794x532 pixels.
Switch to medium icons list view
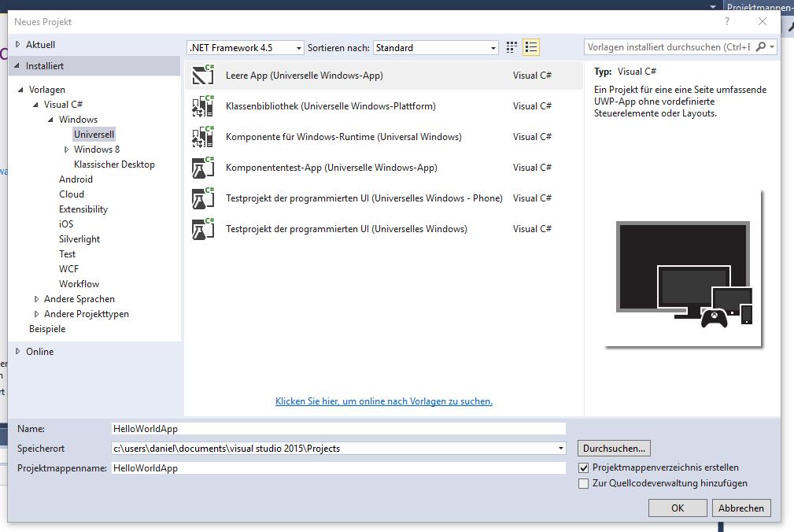coord(531,48)
